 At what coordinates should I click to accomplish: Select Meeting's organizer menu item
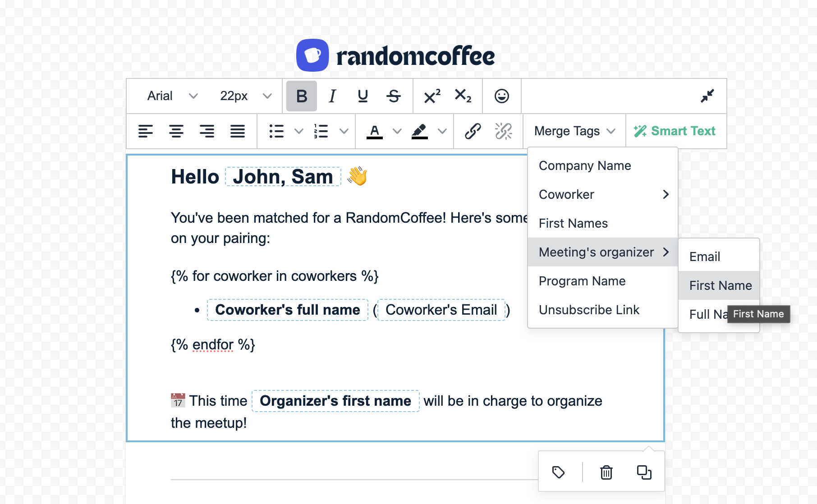[x=602, y=252]
